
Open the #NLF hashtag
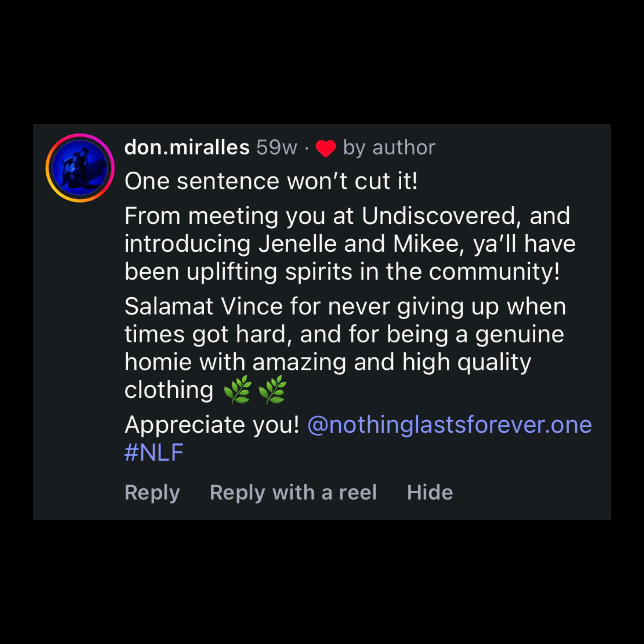point(154,452)
